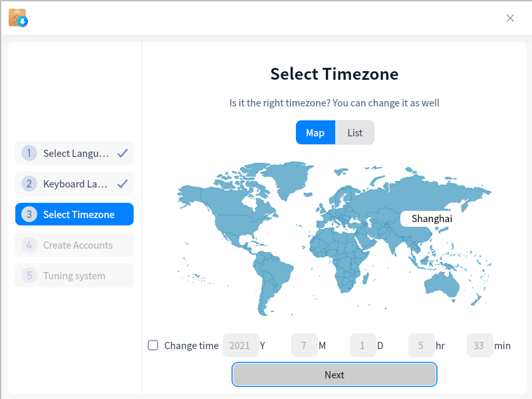
Task: Click the Keyboard Layout checkmark icon
Action: [x=122, y=184]
